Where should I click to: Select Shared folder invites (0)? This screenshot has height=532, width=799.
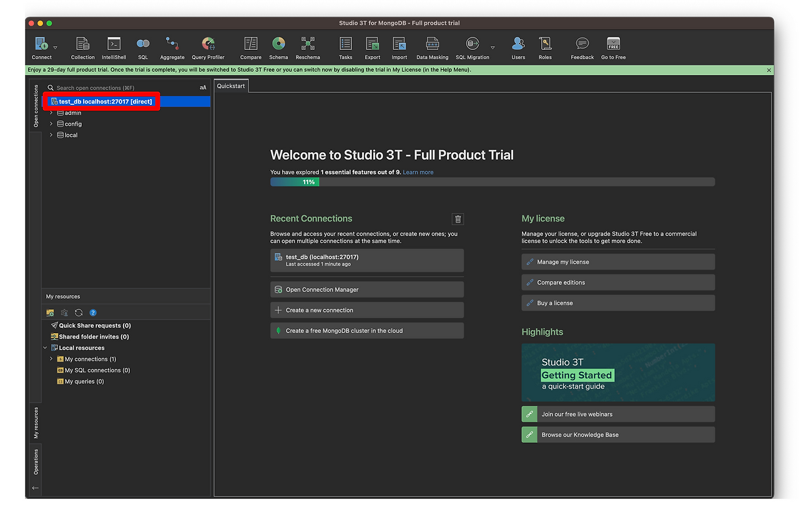point(89,337)
